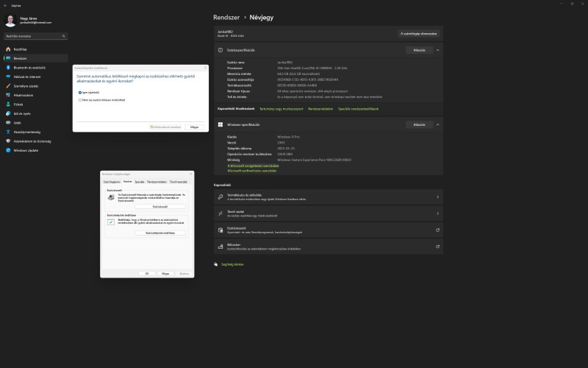
Task: Click Másolás button in Windows-specifikációk
Action: point(419,124)
